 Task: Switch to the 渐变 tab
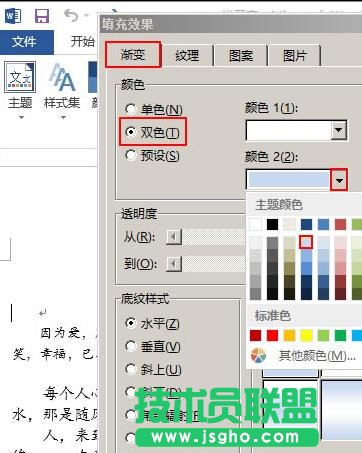(x=133, y=55)
